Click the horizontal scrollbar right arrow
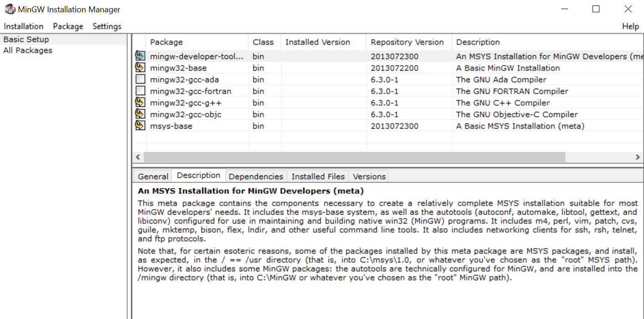Image resolution: width=644 pixels, height=319 pixels. coord(638,157)
